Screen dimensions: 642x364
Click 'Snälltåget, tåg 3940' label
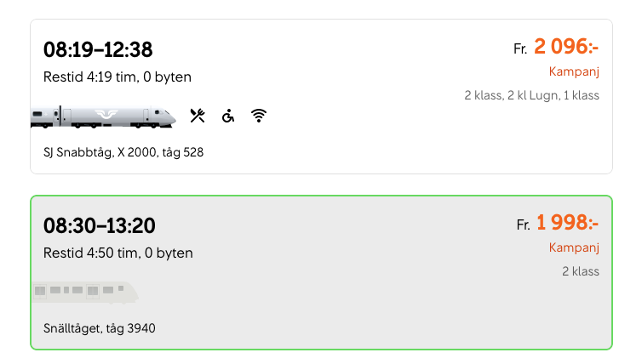[x=100, y=328]
